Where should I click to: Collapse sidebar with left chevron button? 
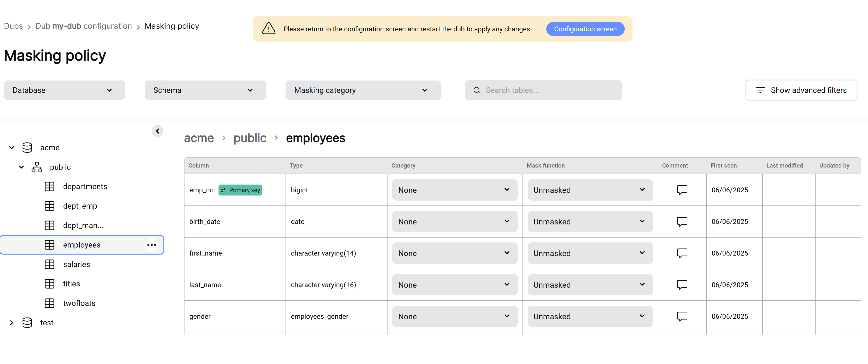(x=157, y=131)
